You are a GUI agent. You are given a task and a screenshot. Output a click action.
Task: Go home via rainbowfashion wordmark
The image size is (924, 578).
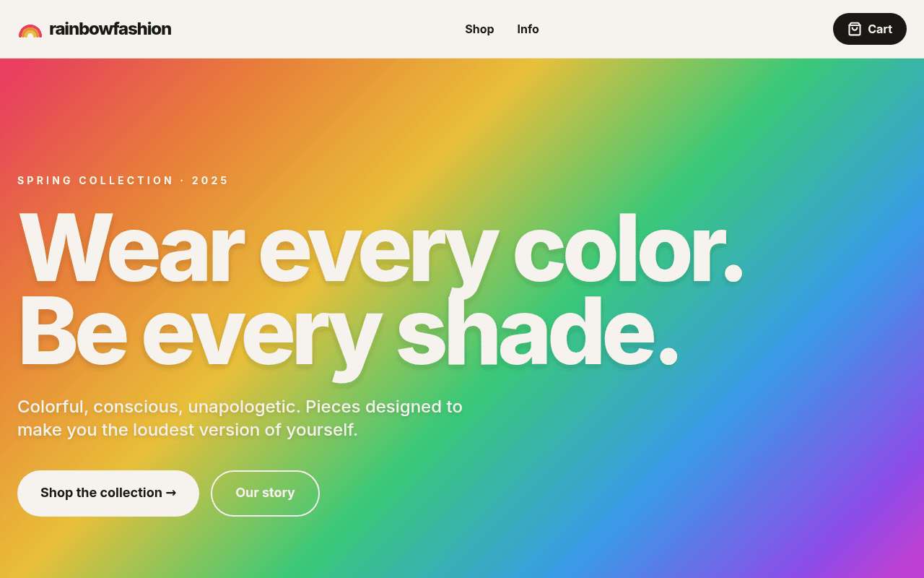[x=110, y=29]
